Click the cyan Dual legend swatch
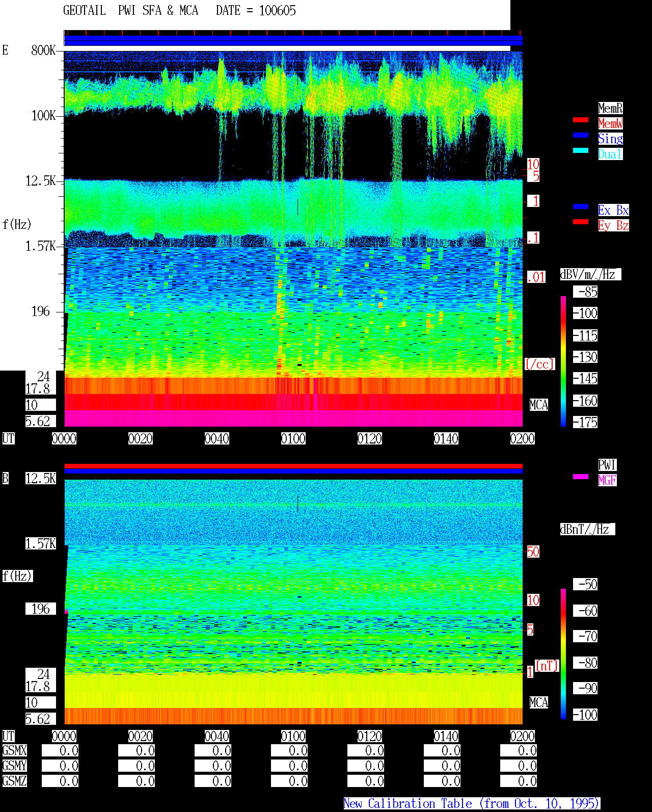 coord(581,150)
